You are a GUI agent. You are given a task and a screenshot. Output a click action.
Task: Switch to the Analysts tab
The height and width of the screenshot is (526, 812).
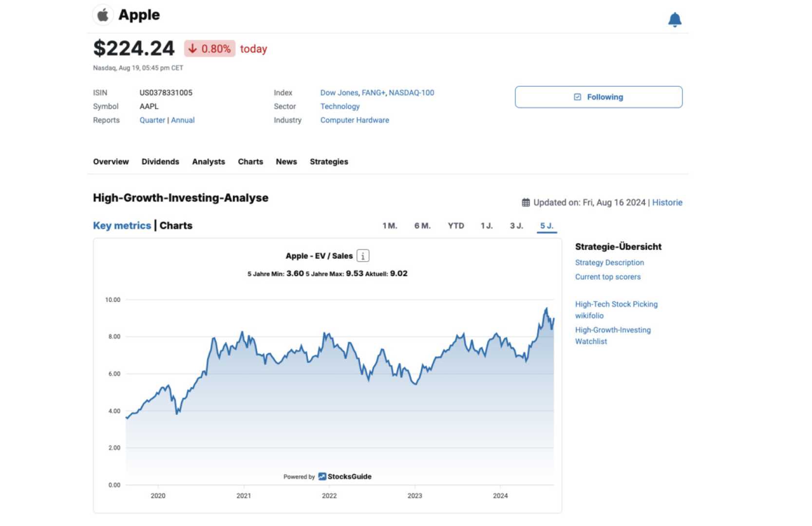coord(208,162)
